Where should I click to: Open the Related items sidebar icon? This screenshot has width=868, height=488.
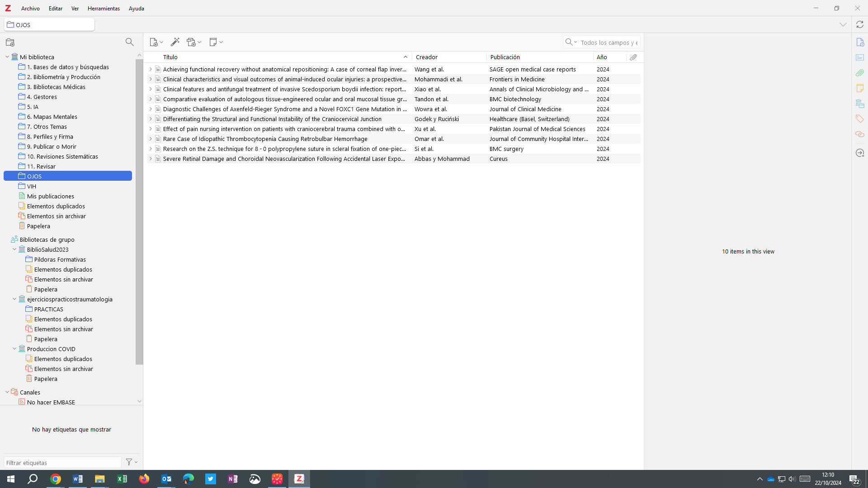pyautogui.click(x=859, y=134)
